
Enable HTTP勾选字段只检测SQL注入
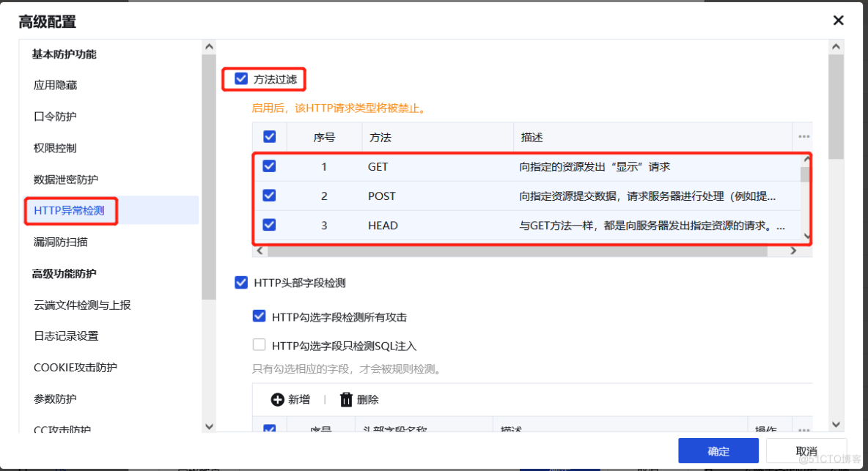tap(259, 344)
